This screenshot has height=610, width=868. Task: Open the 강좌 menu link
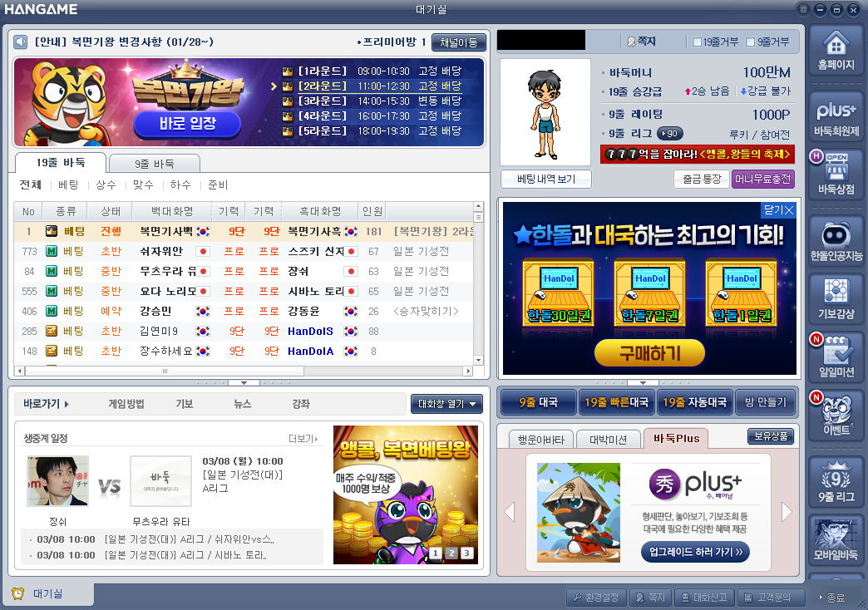(301, 404)
